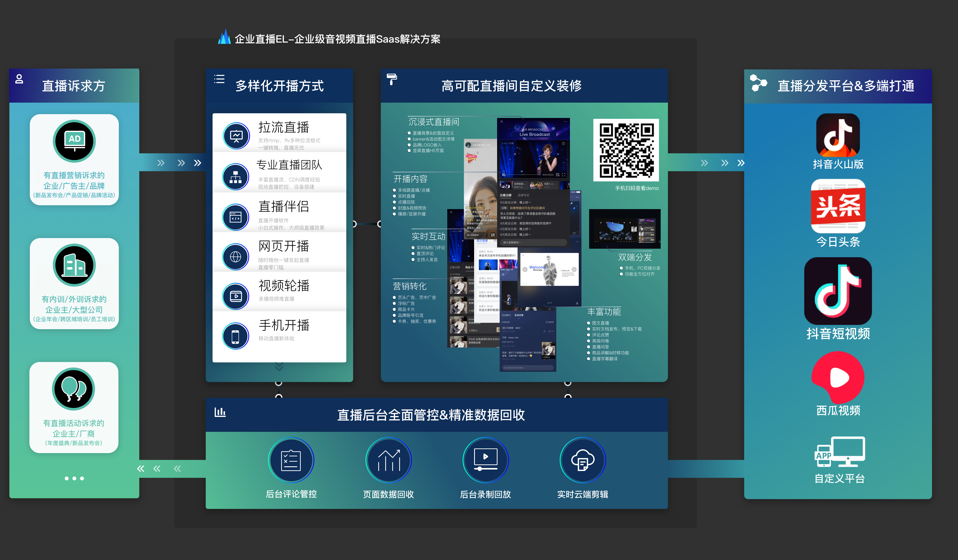Click the 自定义平台 APP and monitor icon
The image size is (958, 560).
tap(840, 452)
